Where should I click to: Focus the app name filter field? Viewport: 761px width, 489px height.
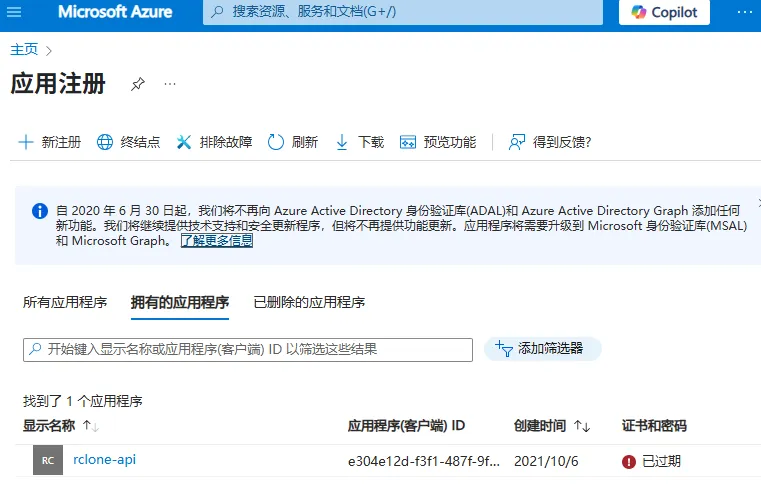[248, 350]
